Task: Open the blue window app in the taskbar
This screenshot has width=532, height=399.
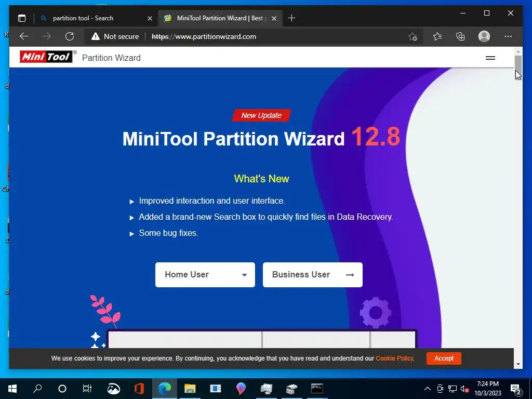Action: tap(216, 389)
